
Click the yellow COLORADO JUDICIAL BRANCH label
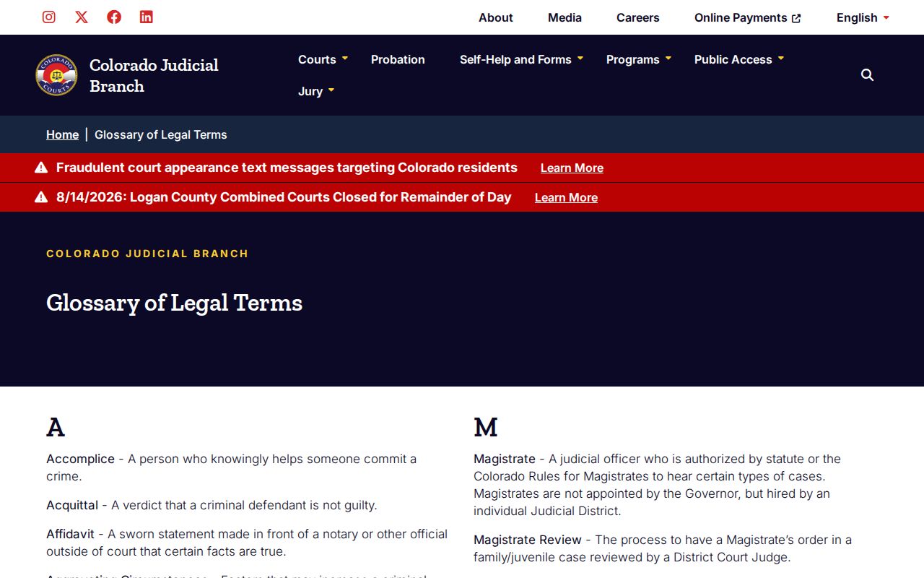[147, 254]
